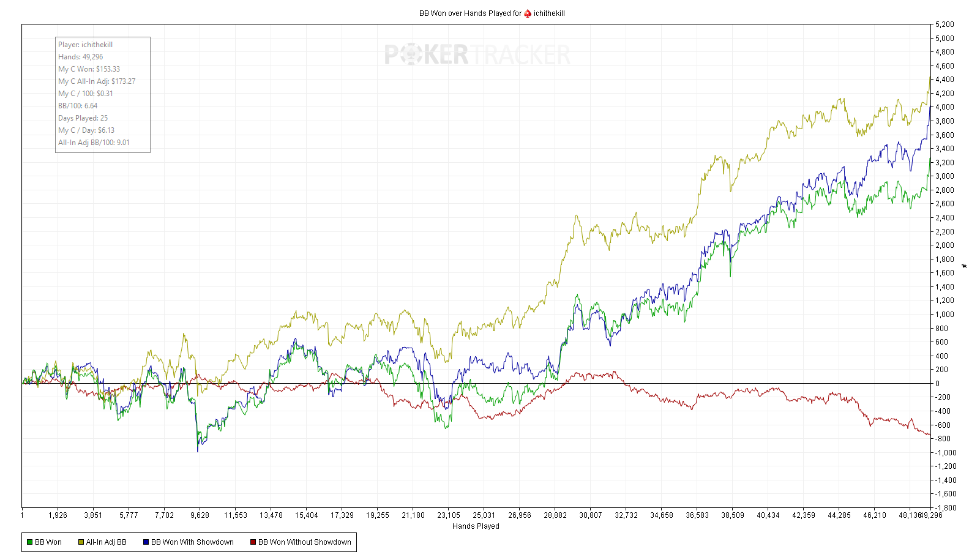Click the x-axis tick label '34,658'
The width and height of the screenshot is (980, 560).
[x=662, y=515]
